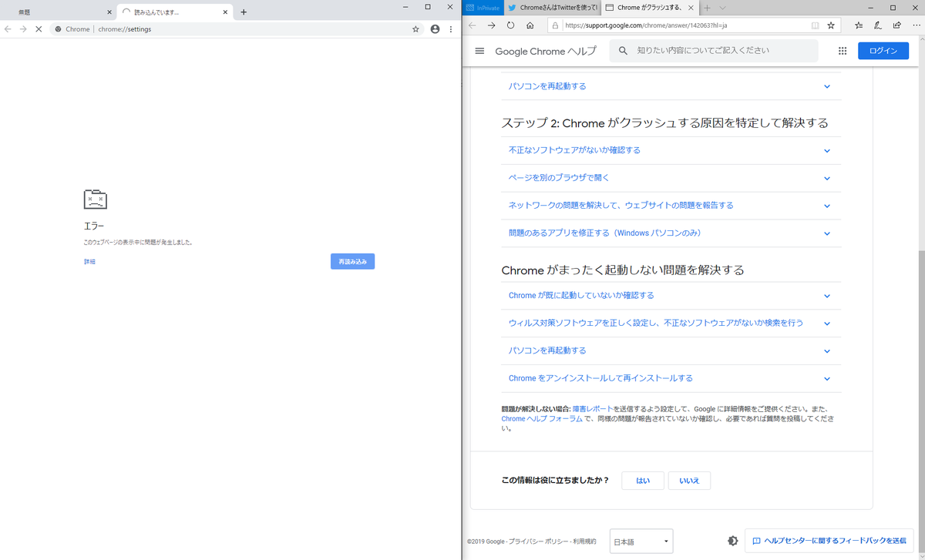Open the Chrome ヘルプ フォーラム link
The height and width of the screenshot is (560, 925).
pos(542,419)
